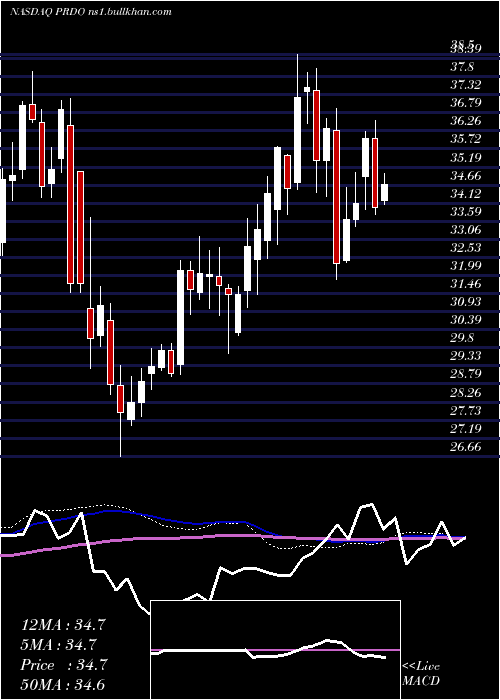Click the lowest red candlestick near 26.66
500x700 pixels.
[x=120, y=399]
